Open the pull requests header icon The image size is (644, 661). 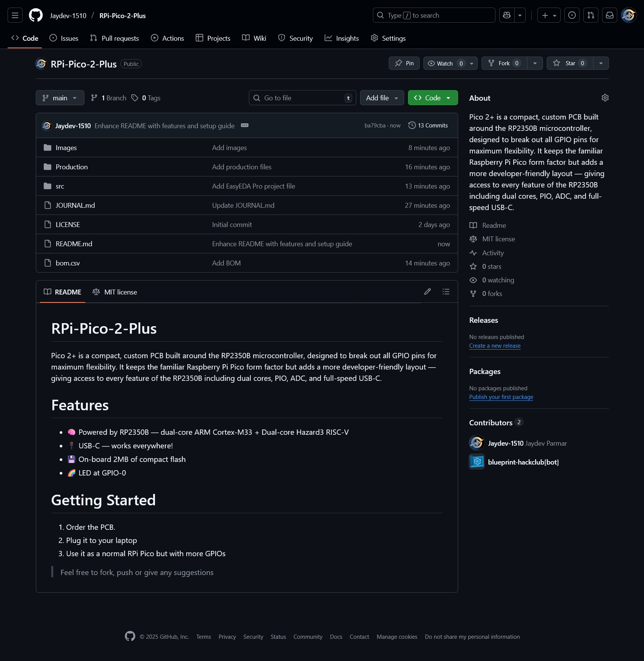point(591,15)
